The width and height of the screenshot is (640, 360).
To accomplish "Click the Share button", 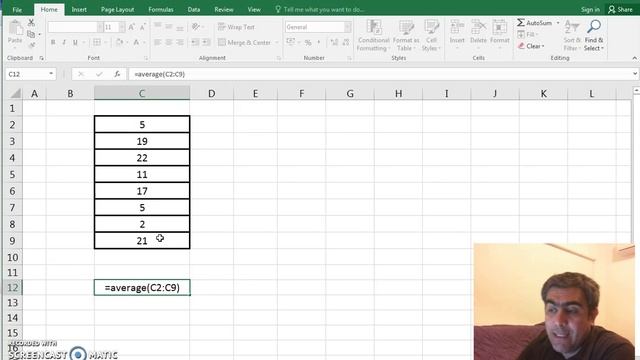I will point(620,9).
